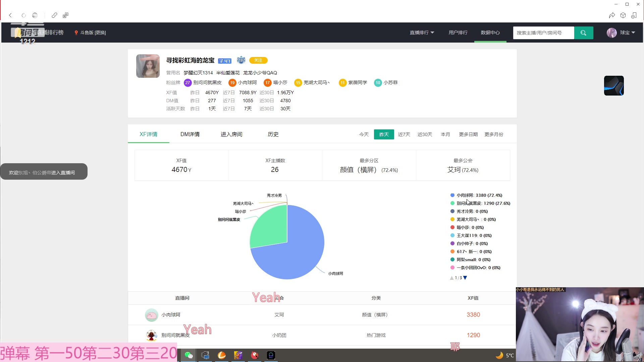Click the search magnifier button
This screenshot has width=644, height=362.
click(584, 33)
